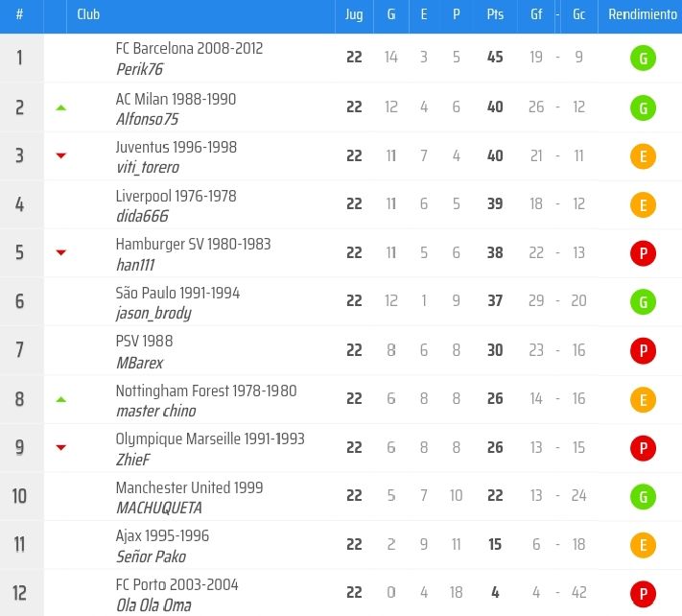Click points value 45 for Barcelona
This screenshot has height=616, width=682.
pos(495,58)
